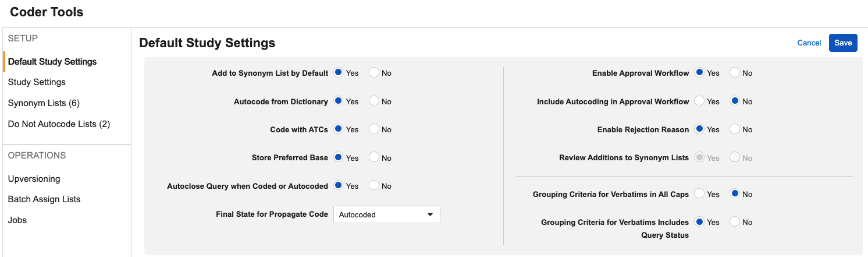This screenshot has height=257, width=868.
Task: Click the Cancel link
Action: [809, 43]
